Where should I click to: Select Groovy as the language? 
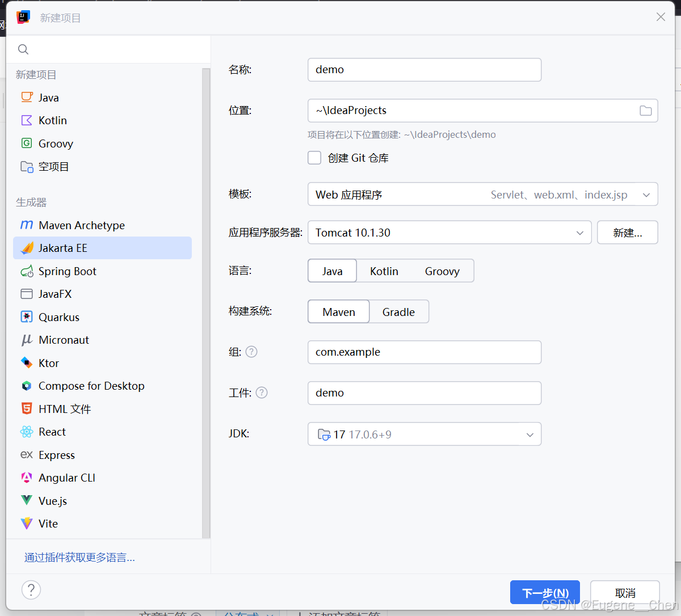(442, 271)
